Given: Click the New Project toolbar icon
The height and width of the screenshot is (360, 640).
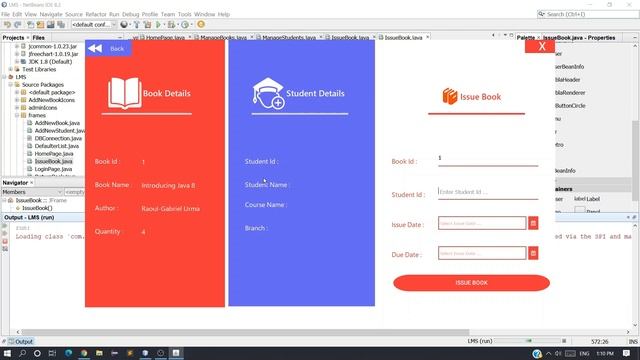Looking at the screenshot, I should [x=40, y=25].
